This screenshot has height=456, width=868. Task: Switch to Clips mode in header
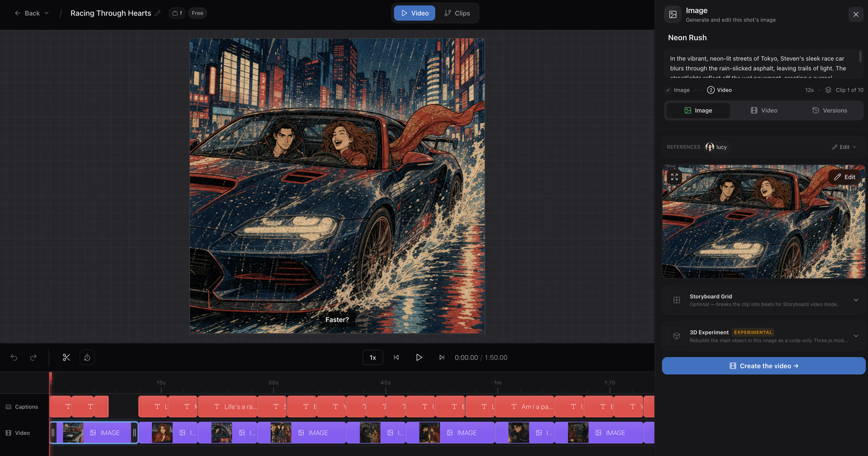click(457, 13)
